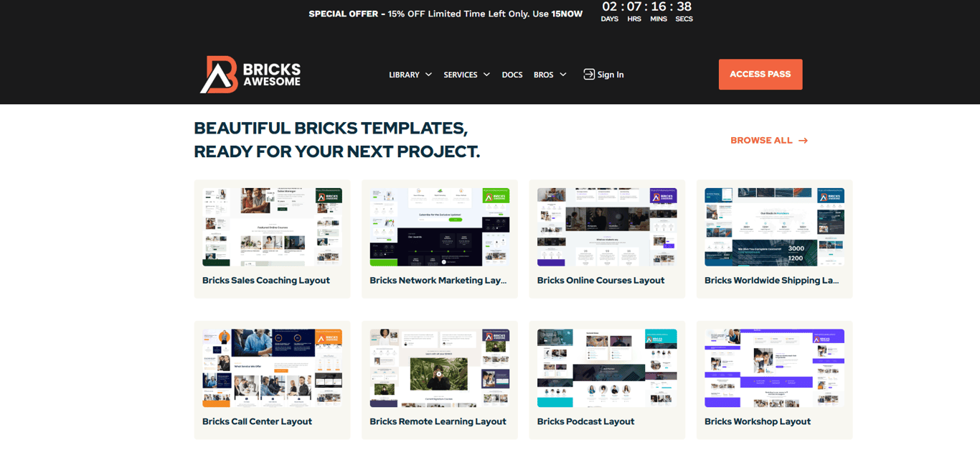
Task: Click the Beautiful Bricks Templates heading
Action: tap(337, 140)
